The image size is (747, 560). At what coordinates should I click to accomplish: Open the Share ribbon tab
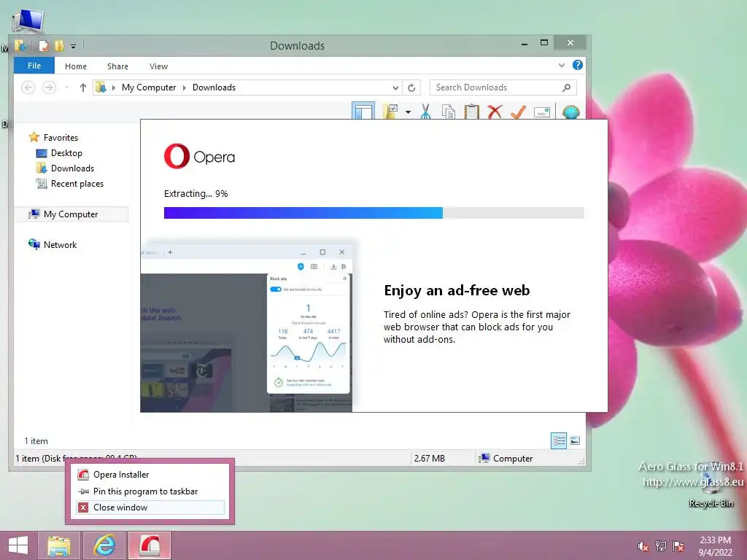(117, 66)
